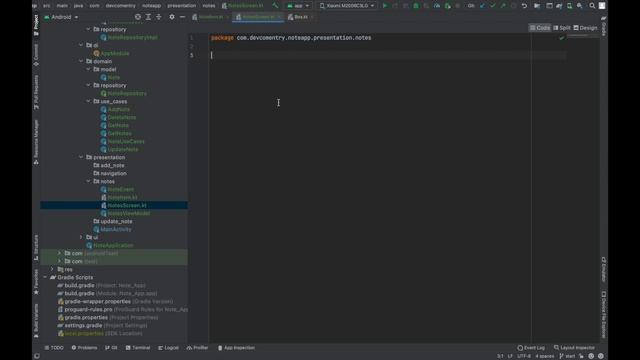The image size is (640, 360).
Task: Click the editor inspection checkmark widget
Action: point(562,38)
